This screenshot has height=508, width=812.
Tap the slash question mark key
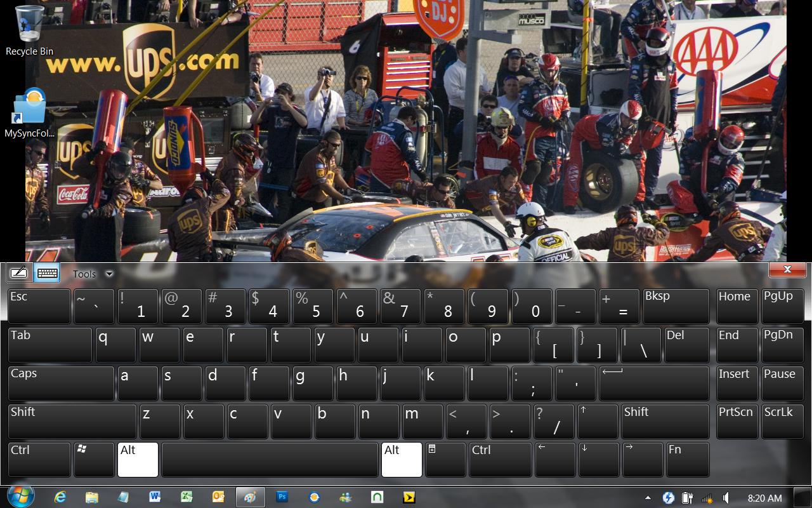(x=554, y=422)
